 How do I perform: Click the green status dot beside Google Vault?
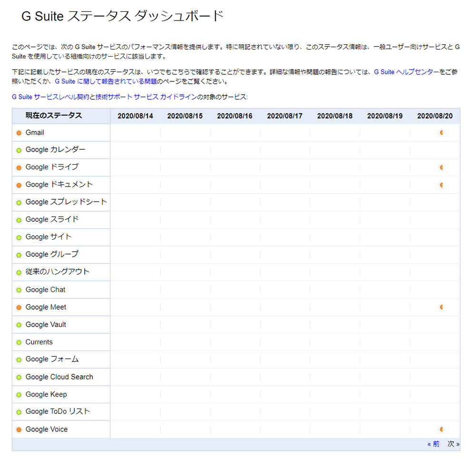click(x=19, y=325)
